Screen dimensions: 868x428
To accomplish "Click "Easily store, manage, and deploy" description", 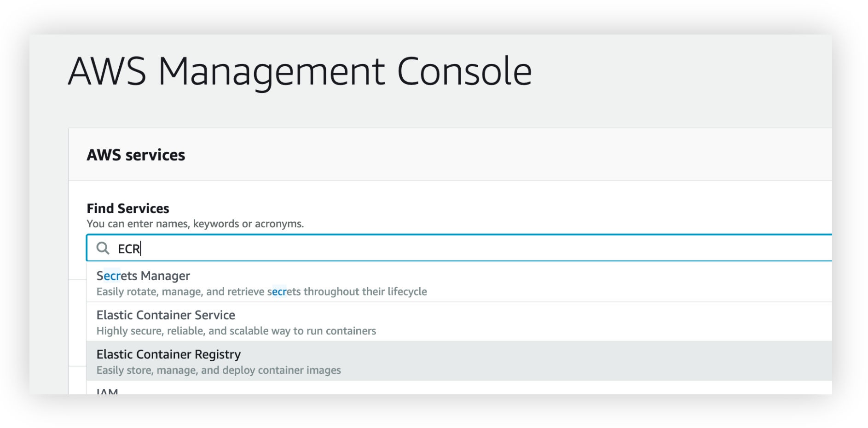I will [218, 370].
